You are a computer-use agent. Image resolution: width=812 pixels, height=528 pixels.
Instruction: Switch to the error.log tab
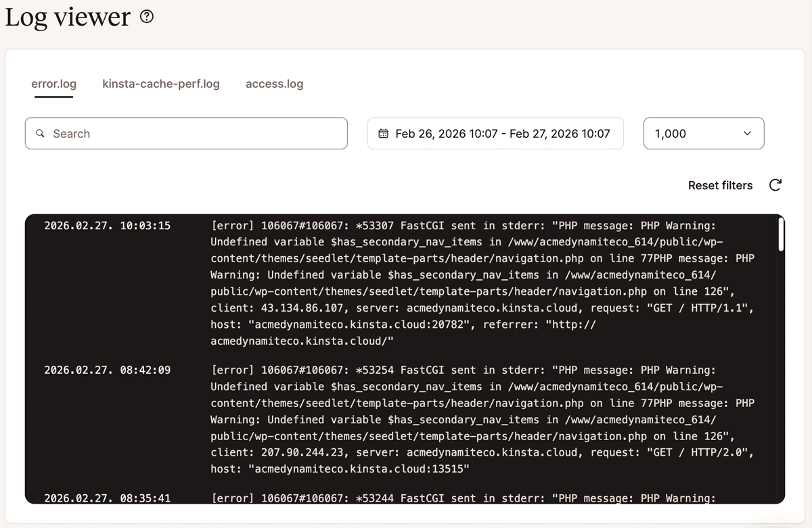point(53,85)
